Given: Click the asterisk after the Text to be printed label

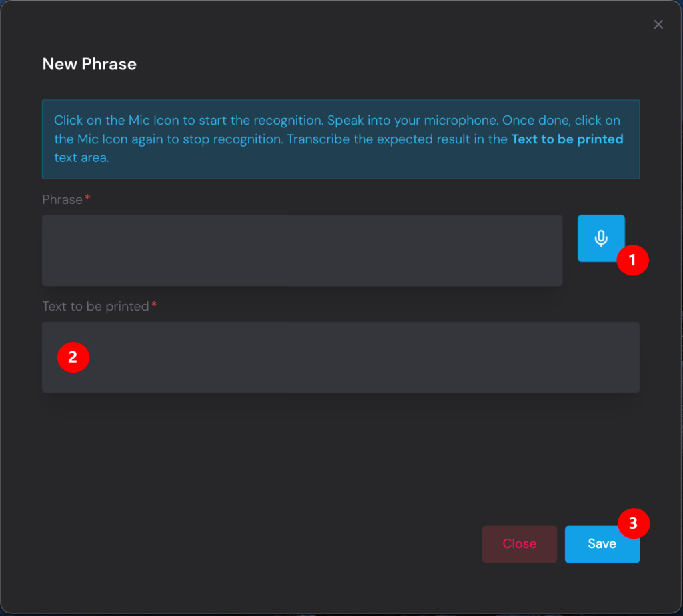Looking at the screenshot, I should [x=154, y=306].
